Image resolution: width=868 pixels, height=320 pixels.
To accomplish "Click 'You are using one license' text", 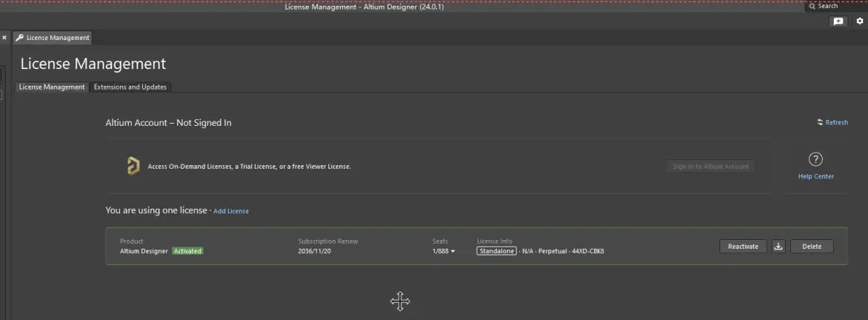I will coord(156,211).
